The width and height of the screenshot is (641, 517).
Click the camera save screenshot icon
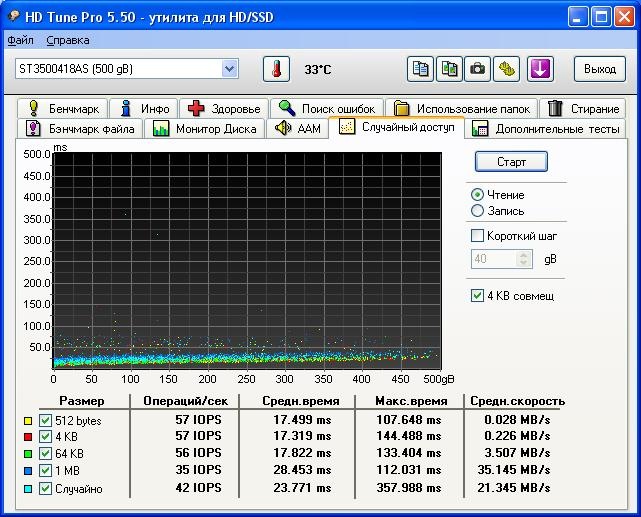479,69
